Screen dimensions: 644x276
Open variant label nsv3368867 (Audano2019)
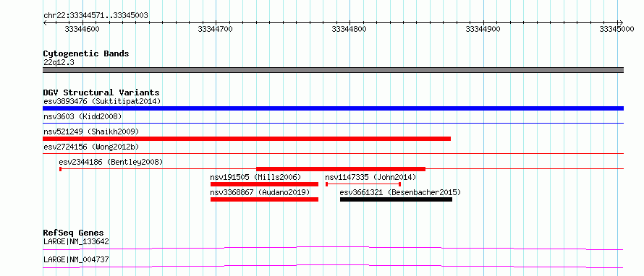260,192
